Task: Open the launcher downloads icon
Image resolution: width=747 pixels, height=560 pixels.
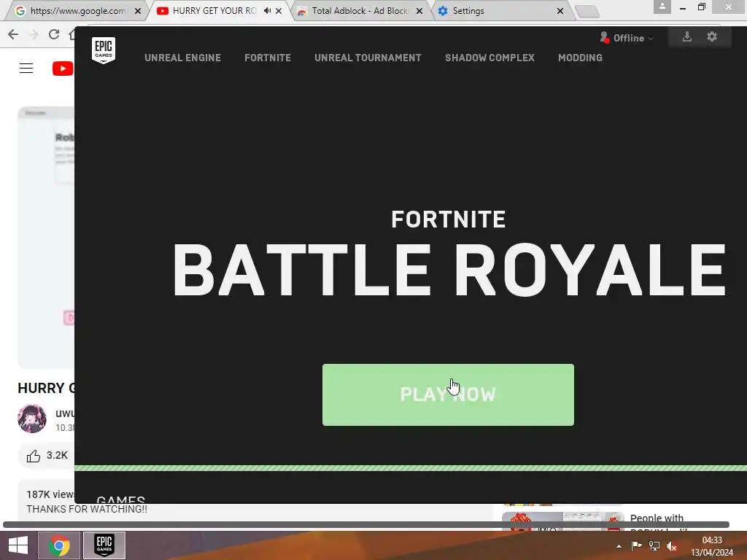Action: 687,36
